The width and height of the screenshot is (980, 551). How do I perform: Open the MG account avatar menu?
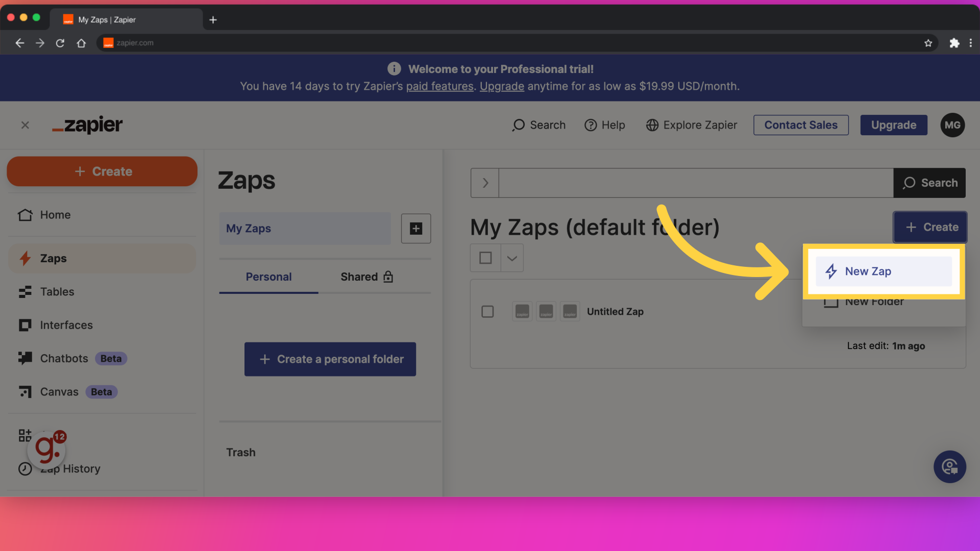click(952, 125)
